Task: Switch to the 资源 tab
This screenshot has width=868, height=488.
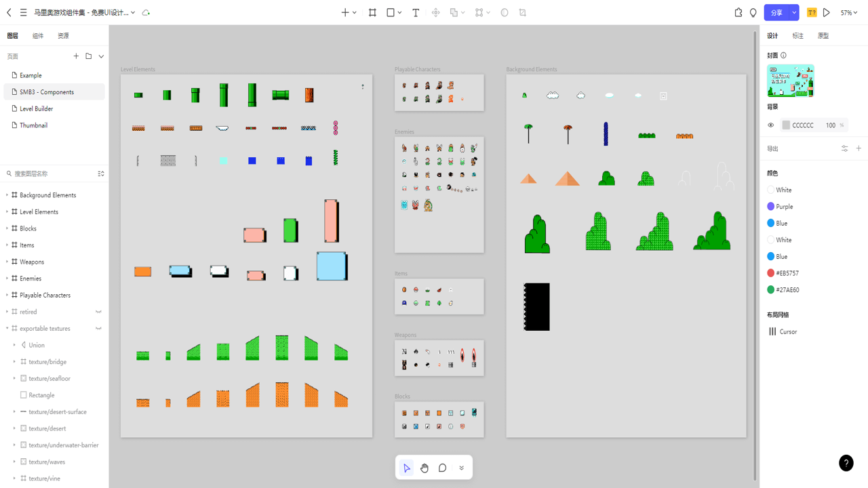Action: click(63, 35)
